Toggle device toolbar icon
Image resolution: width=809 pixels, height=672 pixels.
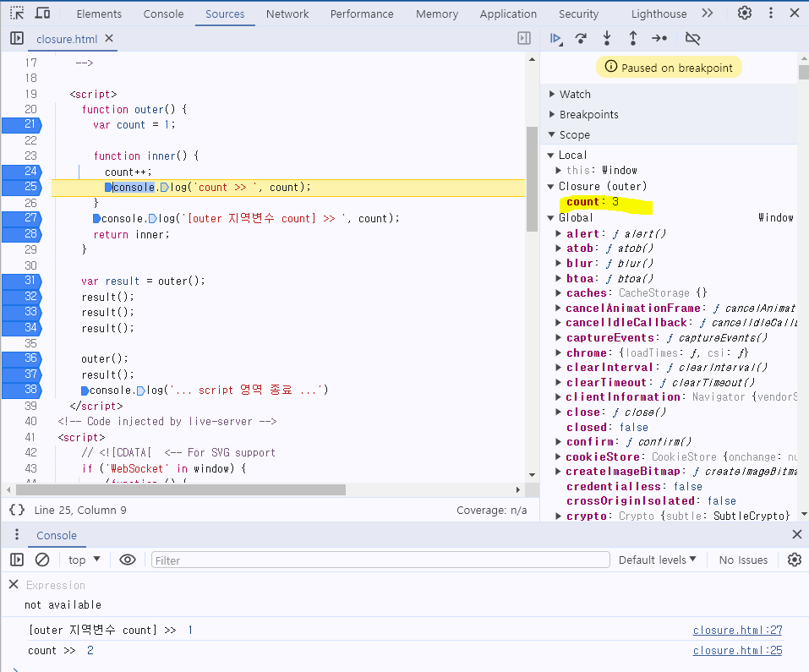(42, 13)
